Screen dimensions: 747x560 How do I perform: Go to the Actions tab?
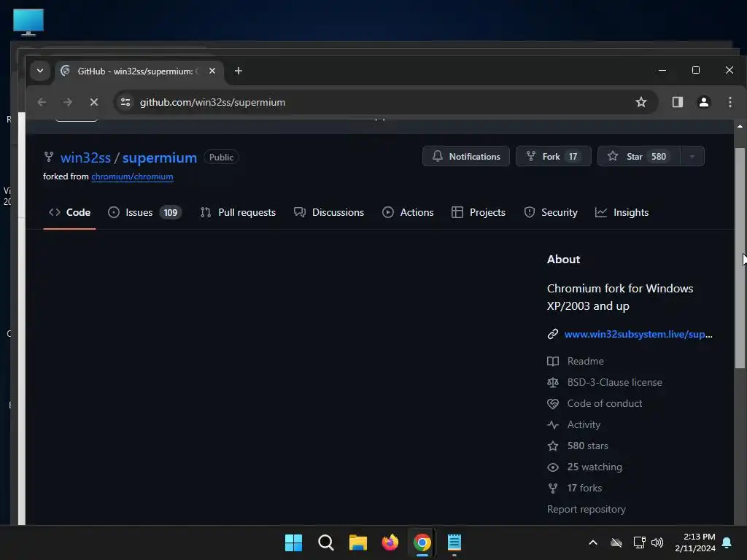(x=408, y=212)
